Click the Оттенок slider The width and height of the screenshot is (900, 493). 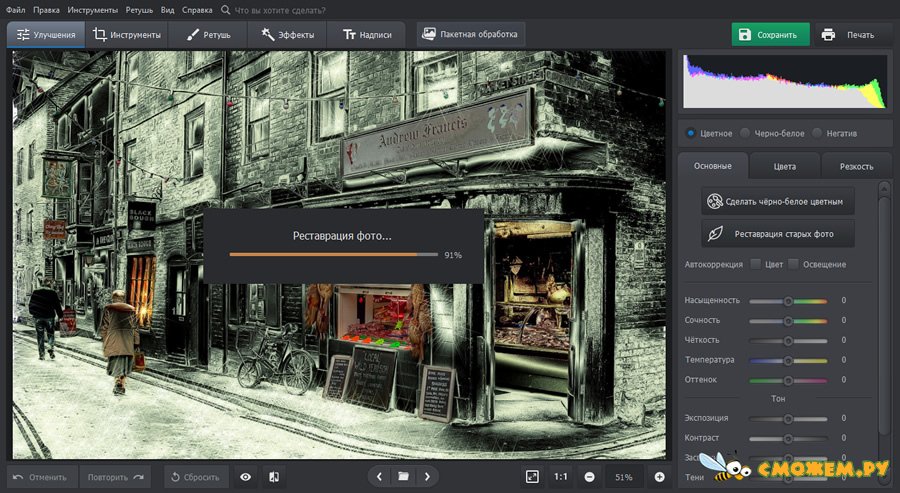pyautogui.click(x=788, y=380)
